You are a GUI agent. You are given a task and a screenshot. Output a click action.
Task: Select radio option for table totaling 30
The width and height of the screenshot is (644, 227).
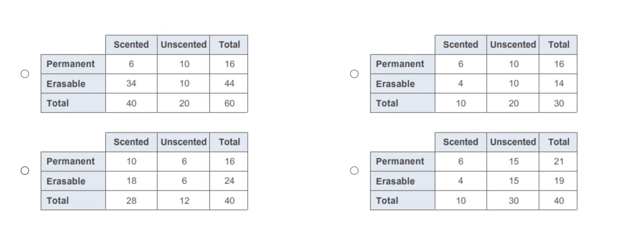pos(354,74)
